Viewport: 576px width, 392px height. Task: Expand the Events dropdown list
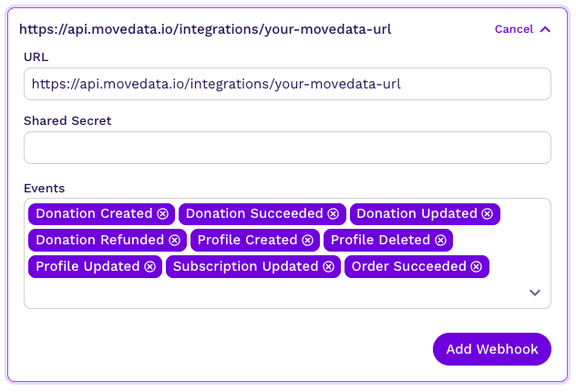(x=535, y=293)
